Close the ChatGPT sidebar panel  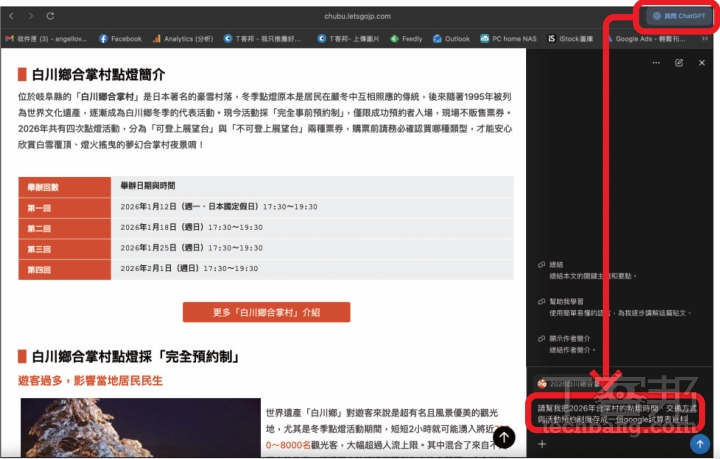point(702,63)
